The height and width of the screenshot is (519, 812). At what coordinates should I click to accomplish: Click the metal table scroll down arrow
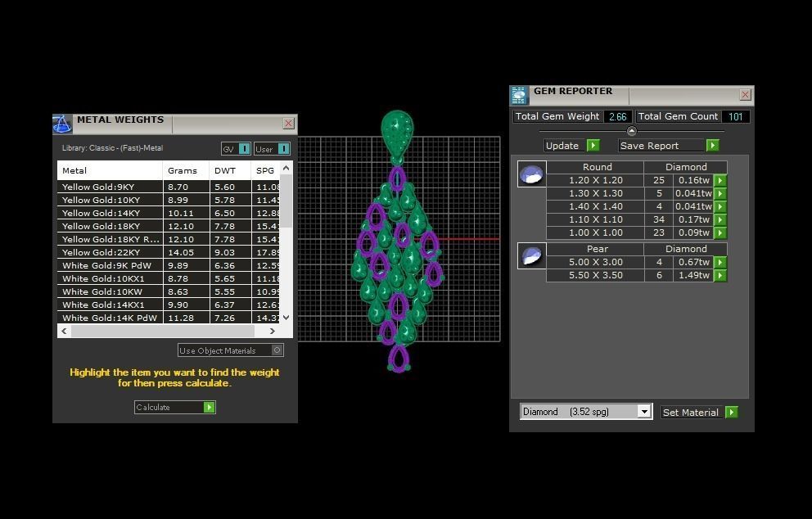pos(286,318)
